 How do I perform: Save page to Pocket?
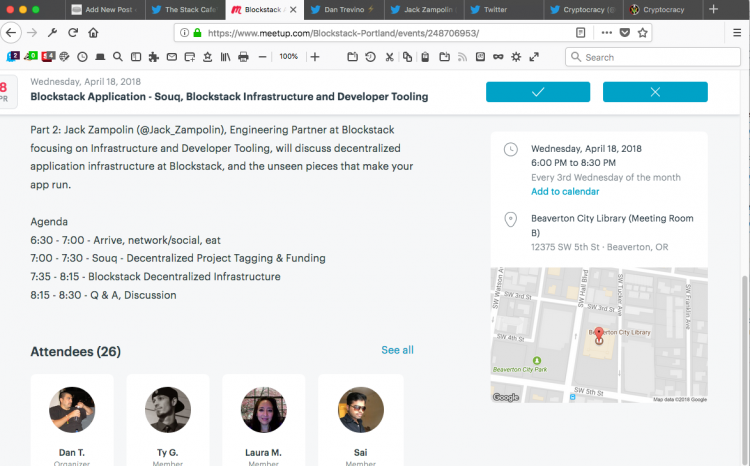pos(625,33)
